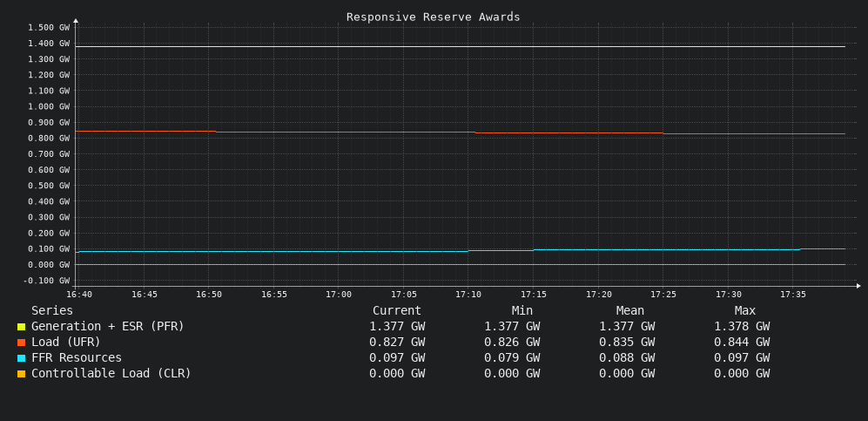
Task: Click the -0.100 GW y-axis label
Action: tap(46, 281)
